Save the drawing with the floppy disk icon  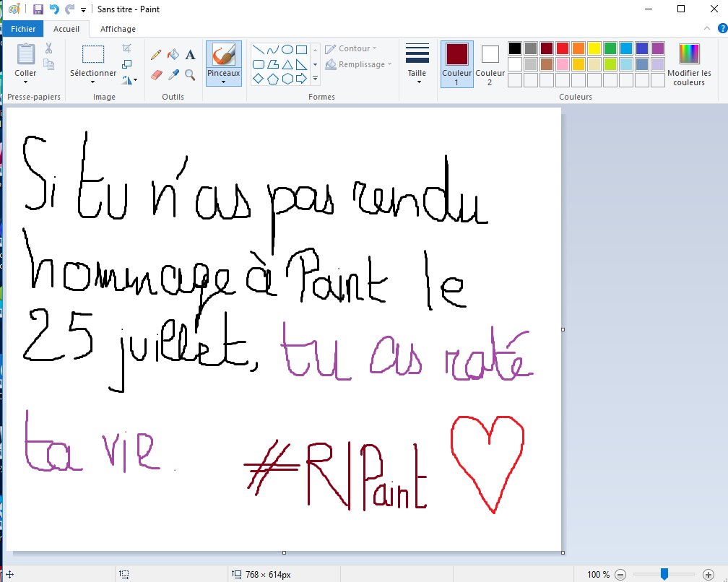(38, 9)
